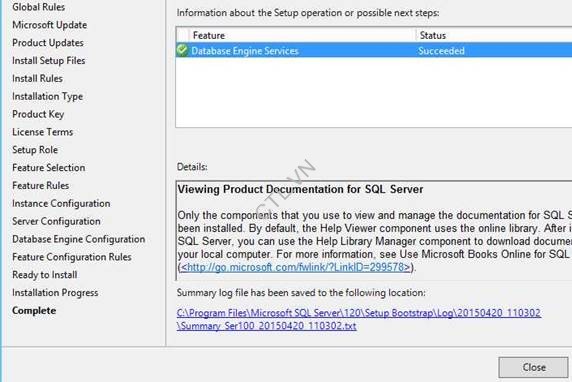This screenshot has height=382, width=572.
Task: Select Microsoft Update step in sidebar
Action: click(50, 25)
